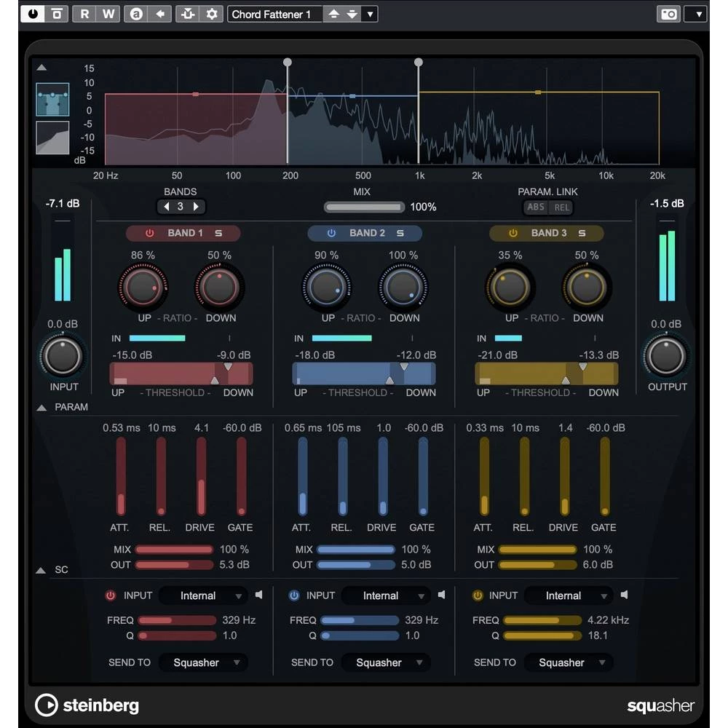Select the A/B comparison icon
Screen dimensions: 728x728
click(x=135, y=14)
